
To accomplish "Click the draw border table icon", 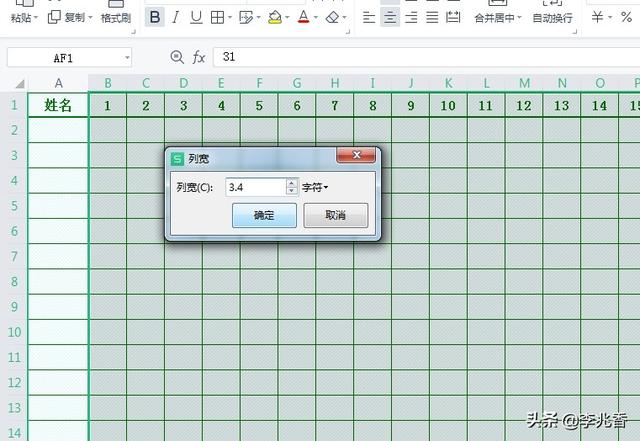I will [246, 18].
